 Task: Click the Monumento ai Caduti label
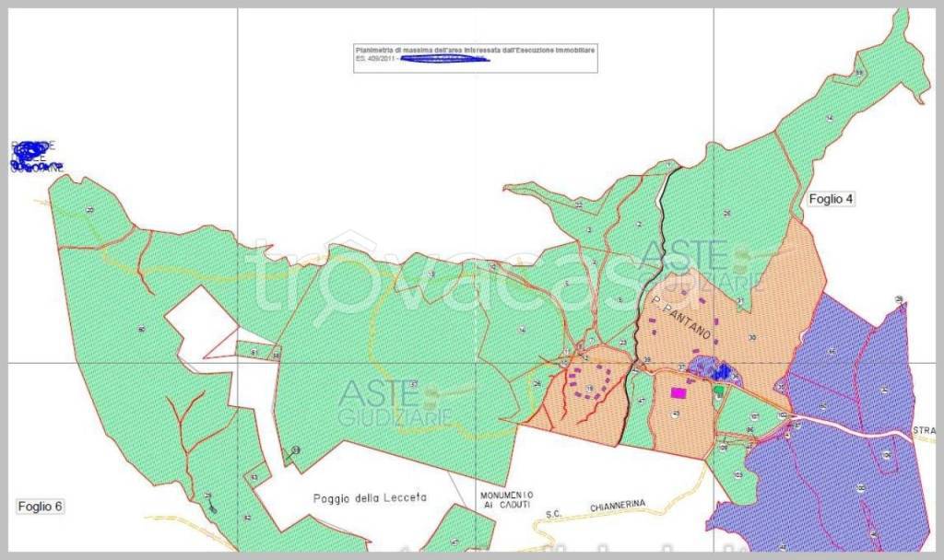click(504, 499)
